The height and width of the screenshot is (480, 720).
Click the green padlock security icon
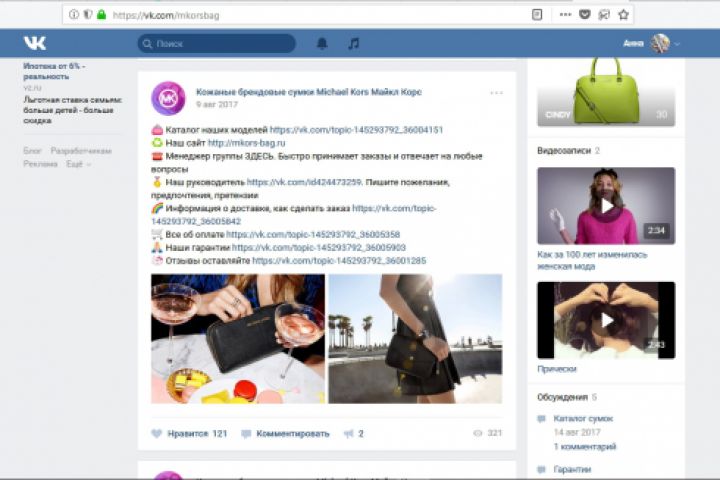101,15
